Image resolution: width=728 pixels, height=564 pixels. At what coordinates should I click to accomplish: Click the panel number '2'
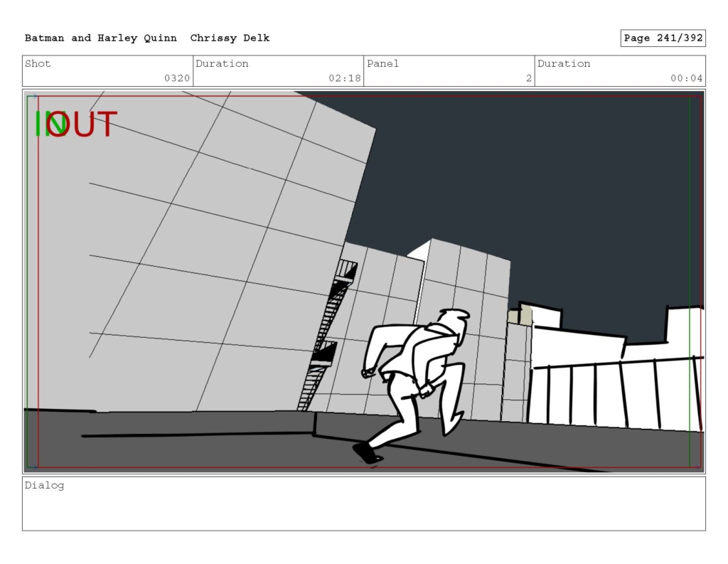pos(529,78)
